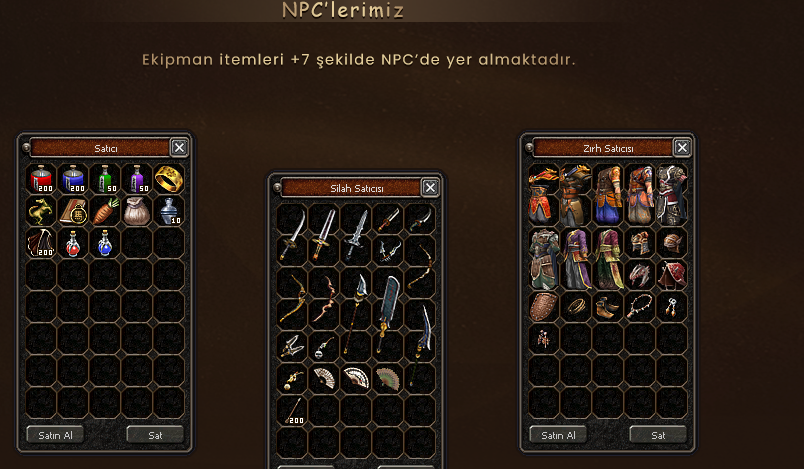Viewport: 804px width, 469px height.
Task: Click Sat in the Satıcı window
Action: point(155,435)
